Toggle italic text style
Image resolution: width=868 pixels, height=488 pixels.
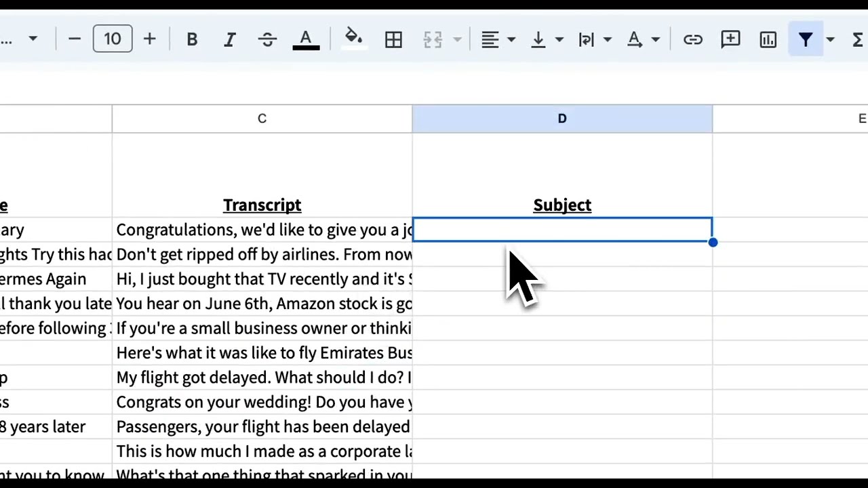[x=230, y=39]
